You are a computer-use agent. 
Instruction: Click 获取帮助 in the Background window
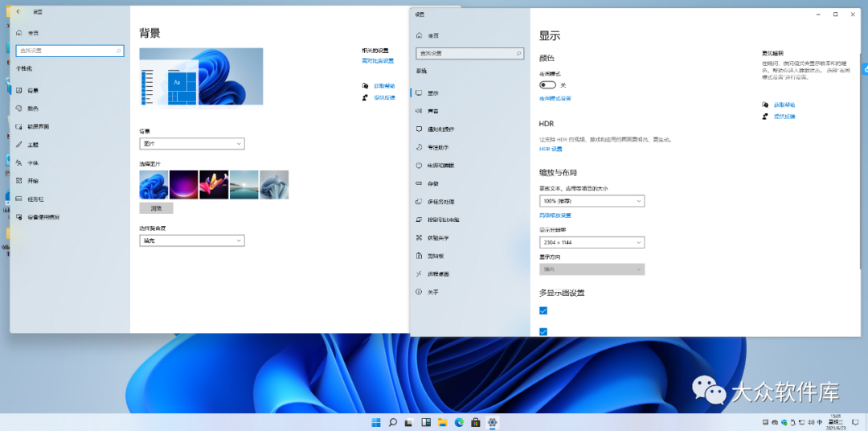coord(384,86)
